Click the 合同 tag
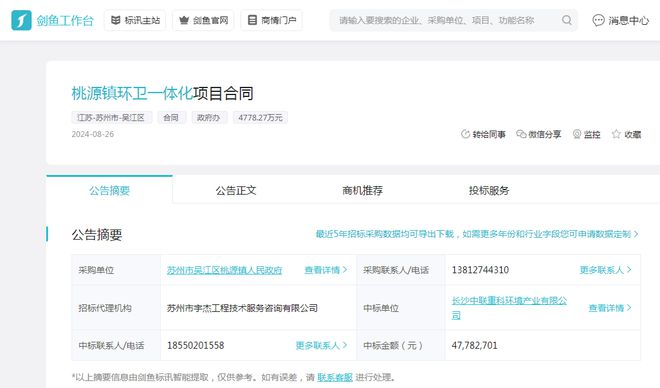The width and height of the screenshot is (660, 388). tap(171, 117)
